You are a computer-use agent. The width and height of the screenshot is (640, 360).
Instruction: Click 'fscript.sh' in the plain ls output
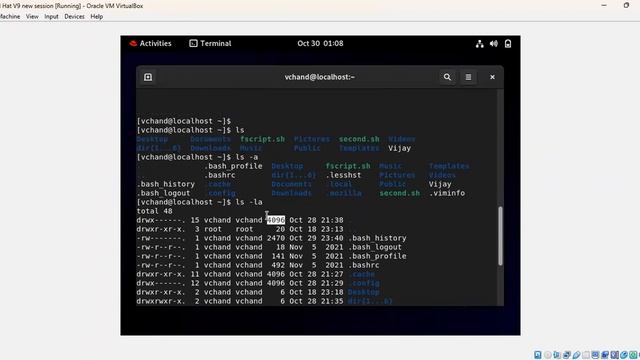262,139
